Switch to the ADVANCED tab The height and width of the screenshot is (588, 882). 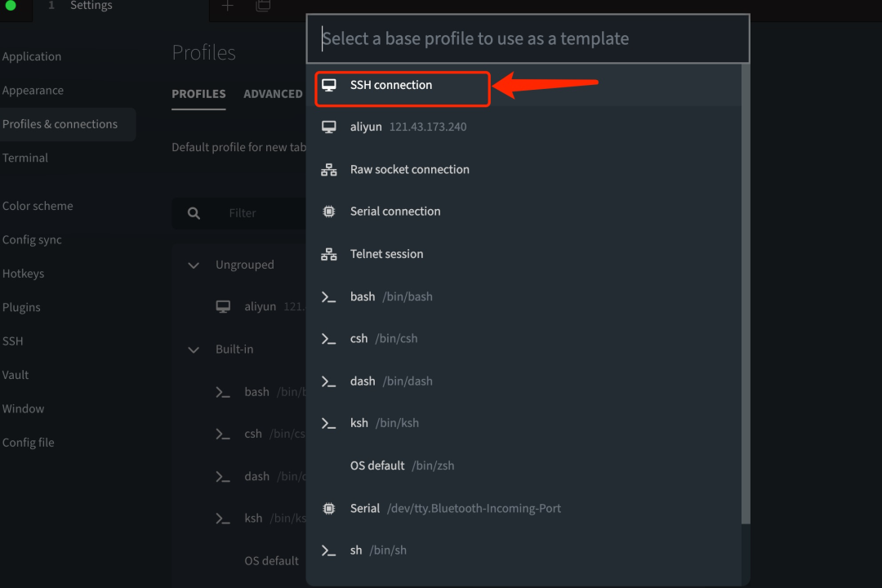click(273, 94)
